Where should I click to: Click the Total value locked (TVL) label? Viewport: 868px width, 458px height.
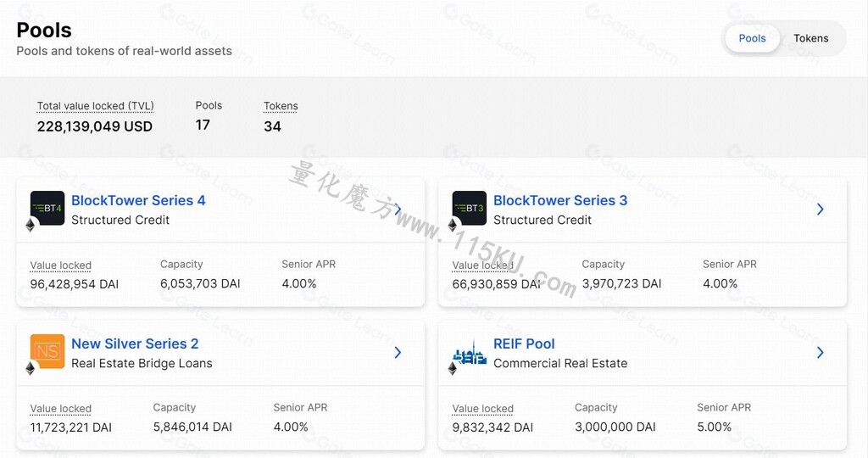click(x=95, y=106)
